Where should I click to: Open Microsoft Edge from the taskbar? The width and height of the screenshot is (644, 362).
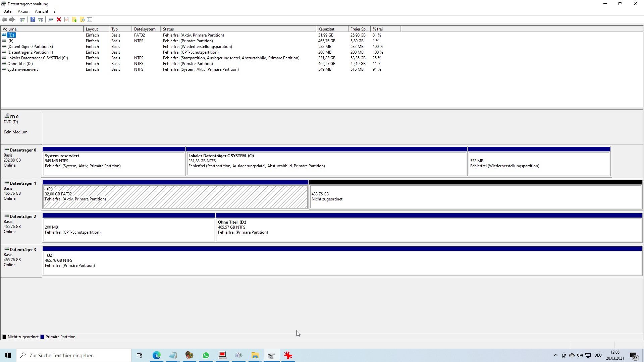(x=156, y=355)
